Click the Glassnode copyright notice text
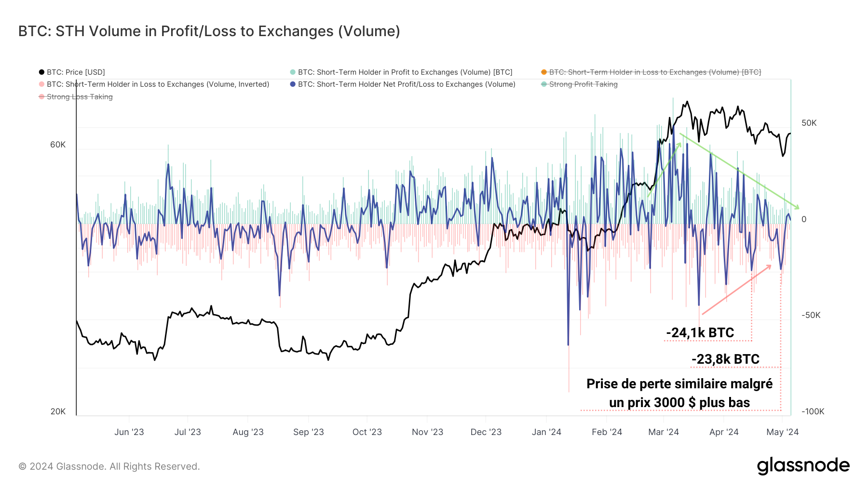Viewport: 868px width, 488px height. [109, 466]
